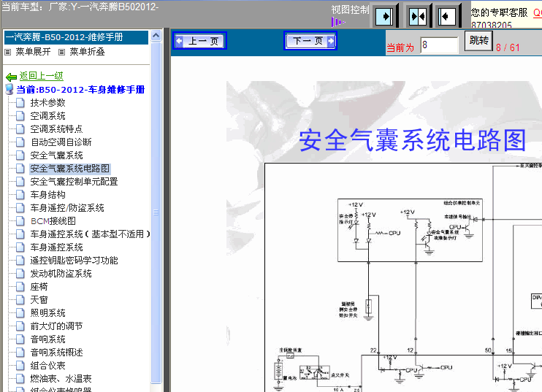Click the document icon beside 空调系统特点
The width and height of the screenshot is (542, 392).
[20, 128]
